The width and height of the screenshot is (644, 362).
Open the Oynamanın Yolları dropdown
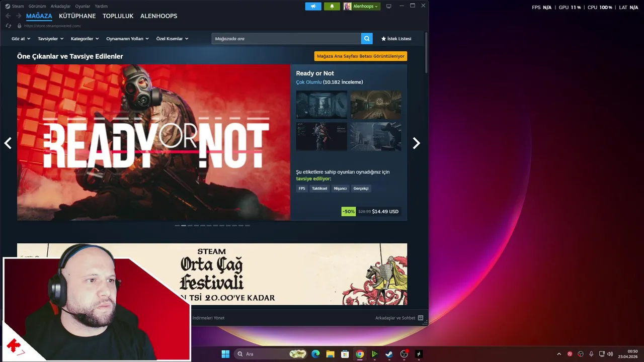click(x=127, y=39)
